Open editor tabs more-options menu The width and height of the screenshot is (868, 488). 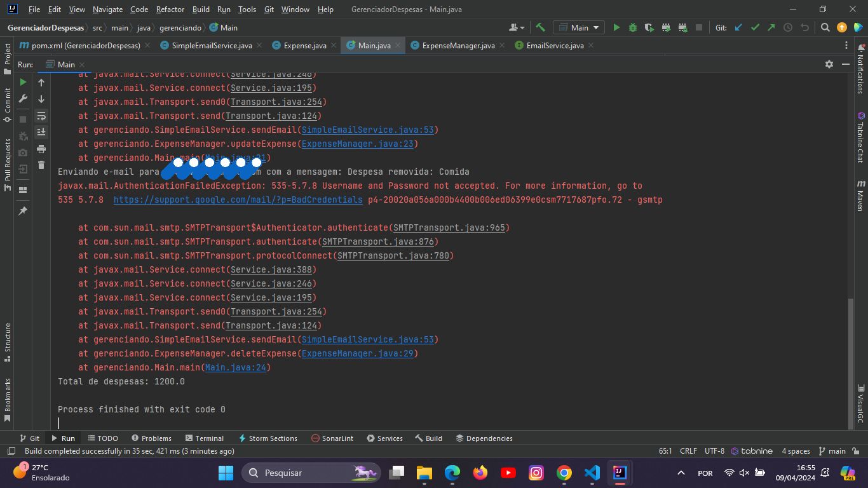[x=846, y=46]
